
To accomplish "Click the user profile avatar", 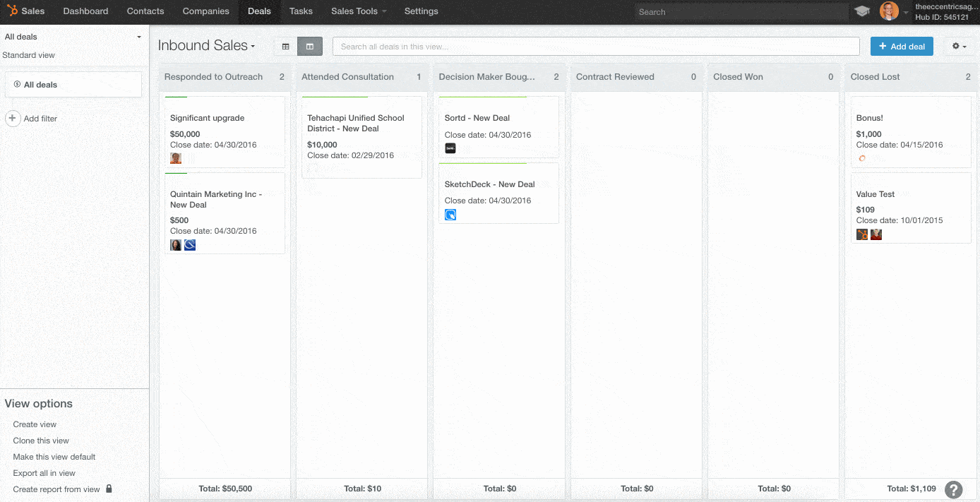I will 889,11.
